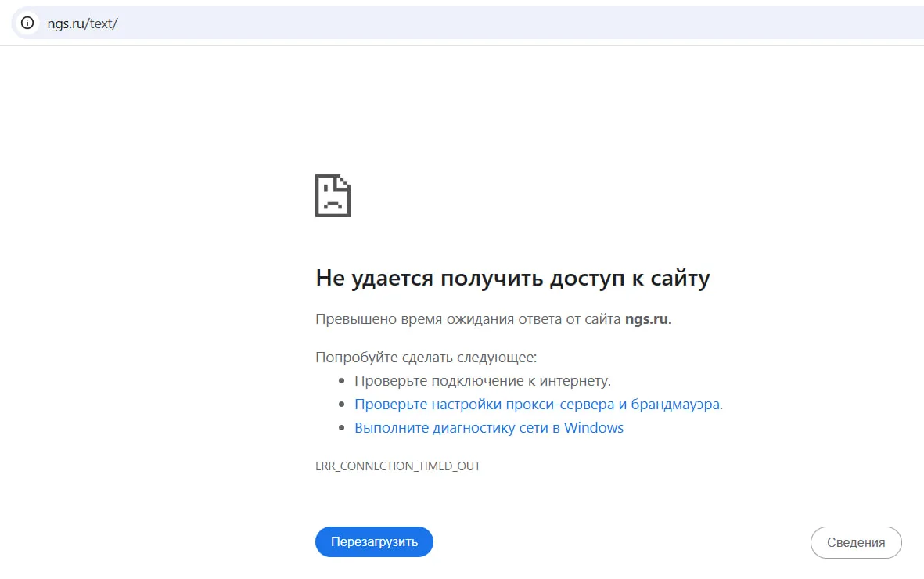Viewport: 924px width, 579px height.
Task: Click the text "Проверьте подключение к интернету."
Action: 483,381
